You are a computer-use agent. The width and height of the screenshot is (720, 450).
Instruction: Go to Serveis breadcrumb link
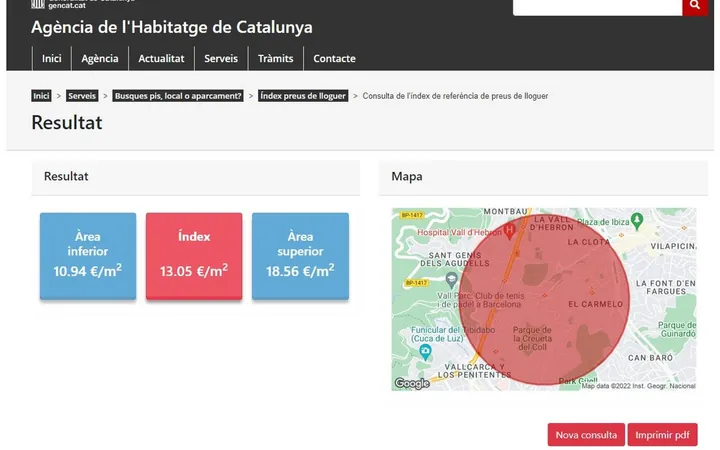tap(82, 96)
